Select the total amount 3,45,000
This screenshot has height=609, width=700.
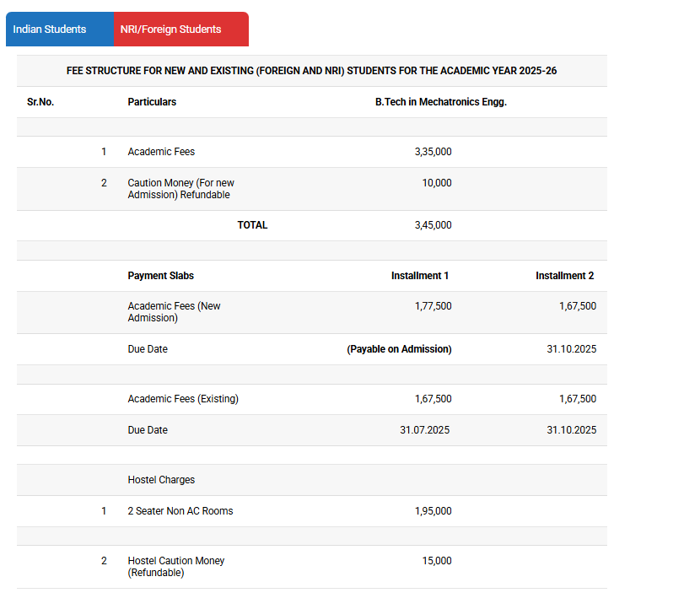[x=433, y=225]
